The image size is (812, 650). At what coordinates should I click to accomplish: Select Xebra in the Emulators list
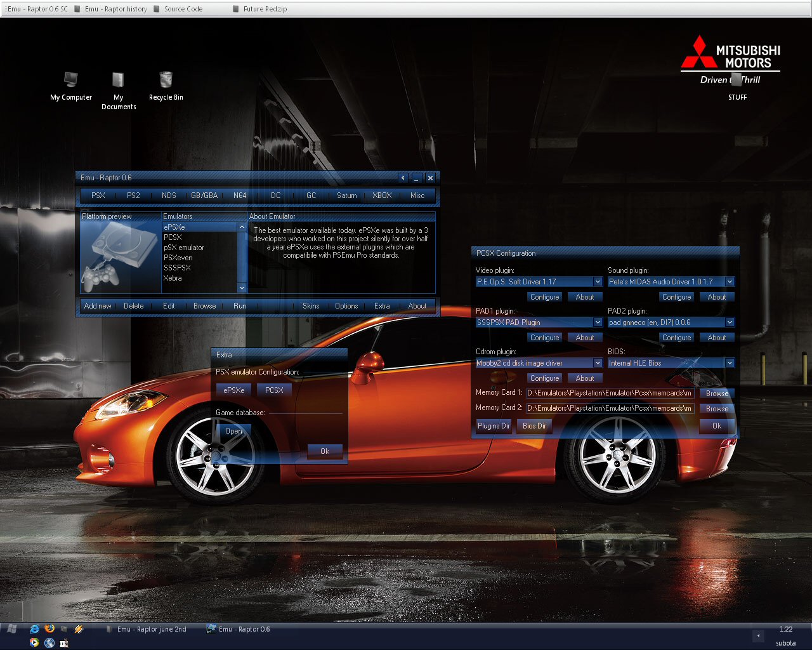tap(200, 278)
